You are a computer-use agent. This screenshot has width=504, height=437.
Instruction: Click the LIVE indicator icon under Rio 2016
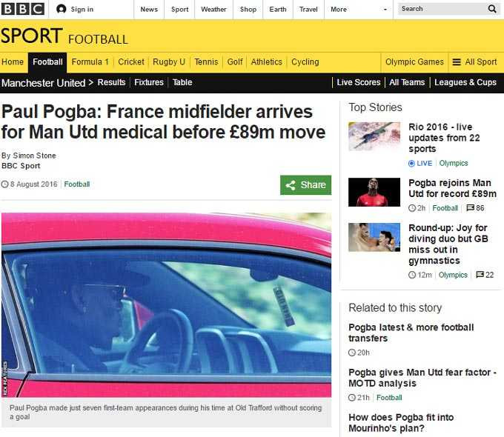411,163
